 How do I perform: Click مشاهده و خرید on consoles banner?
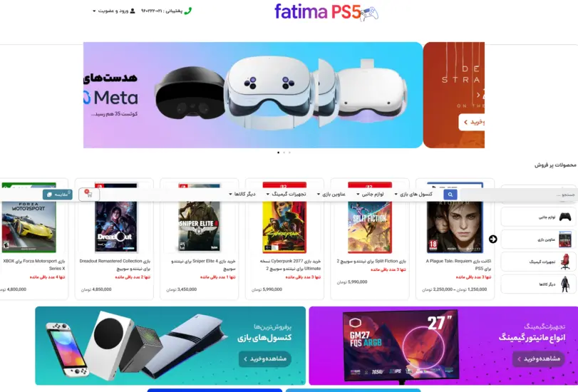tap(265, 359)
